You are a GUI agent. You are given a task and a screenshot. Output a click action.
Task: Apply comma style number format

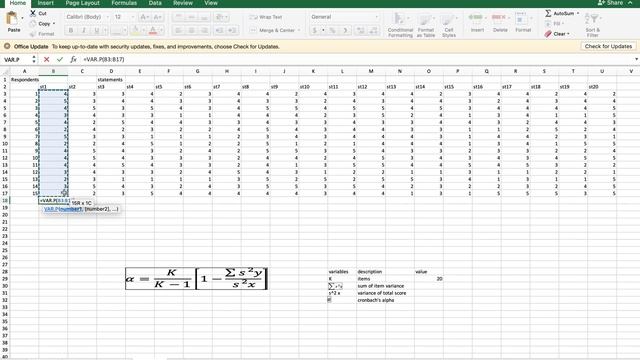click(x=345, y=31)
